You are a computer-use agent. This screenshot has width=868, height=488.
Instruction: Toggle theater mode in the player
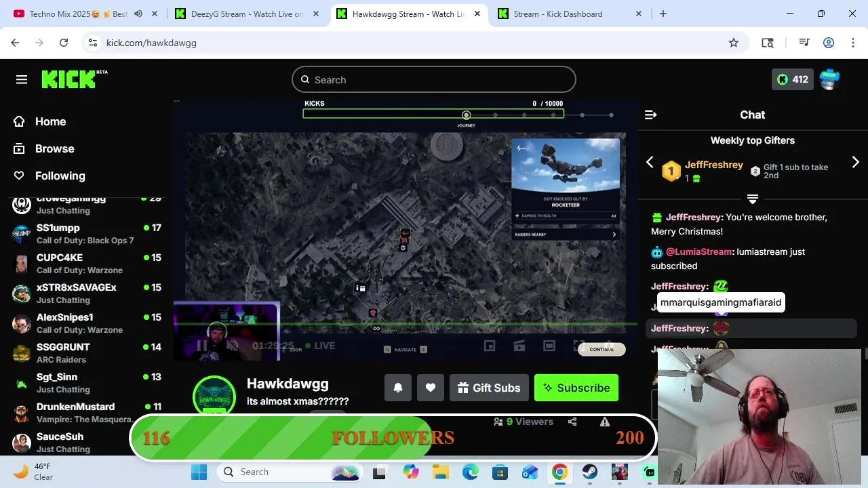[549, 346]
